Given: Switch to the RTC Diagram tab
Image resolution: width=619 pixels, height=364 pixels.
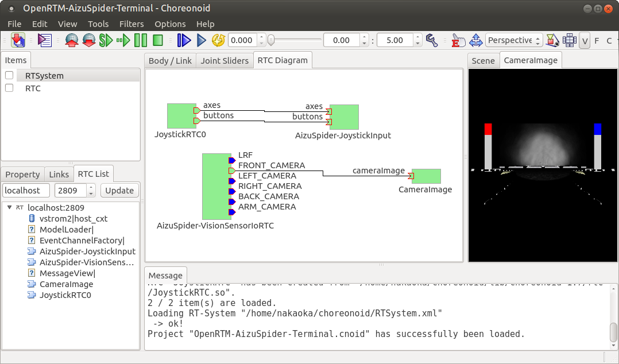Looking at the screenshot, I should (x=282, y=59).
